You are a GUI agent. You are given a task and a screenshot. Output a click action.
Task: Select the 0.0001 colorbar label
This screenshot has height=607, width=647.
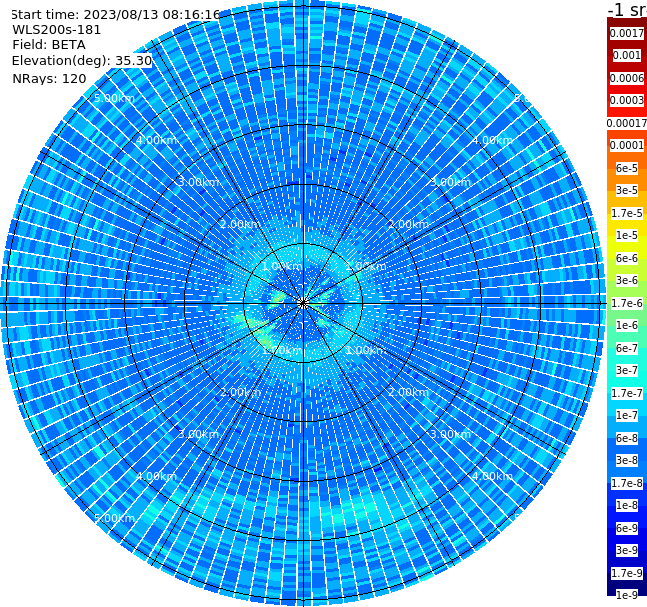[627, 145]
